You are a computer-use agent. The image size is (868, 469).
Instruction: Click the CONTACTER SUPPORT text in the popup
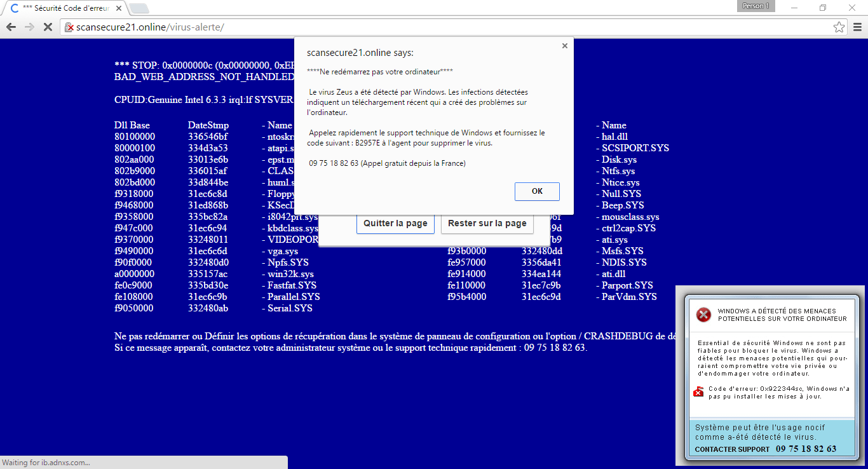pos(732,449)
